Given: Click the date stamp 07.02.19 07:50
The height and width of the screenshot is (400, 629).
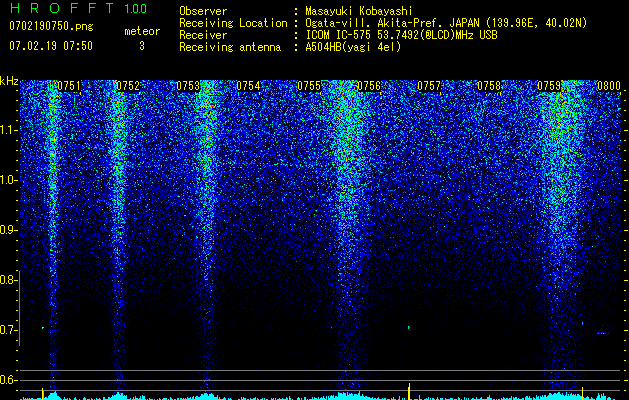Looking at the screenshot, I should pos(51,46).
